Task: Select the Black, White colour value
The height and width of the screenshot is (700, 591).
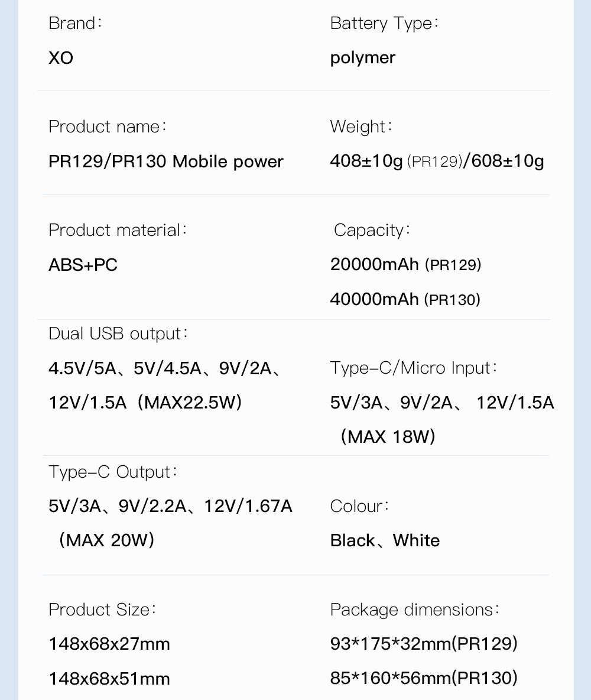Action: tap(385, 540)
